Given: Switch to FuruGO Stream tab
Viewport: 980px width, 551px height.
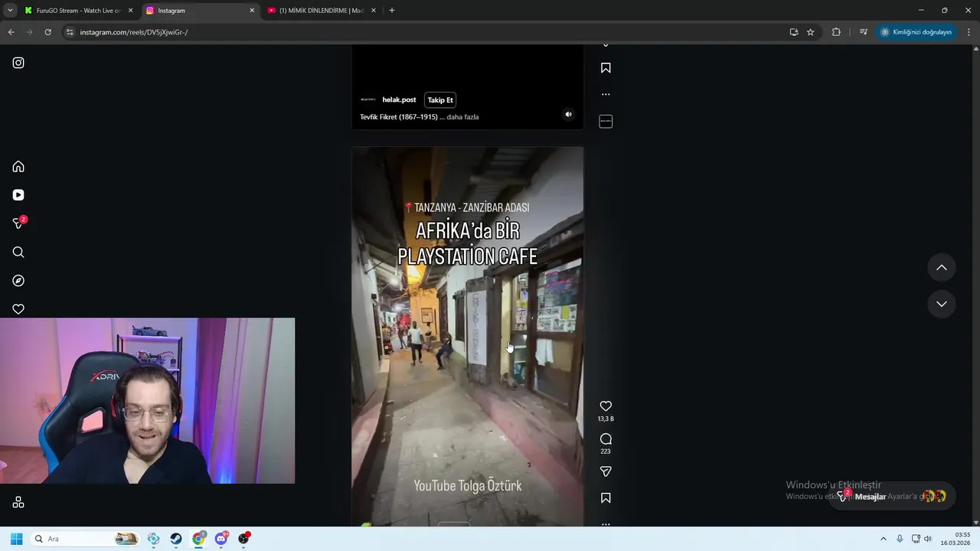Looking at the screenshot, I should click(x=78, y=11).
